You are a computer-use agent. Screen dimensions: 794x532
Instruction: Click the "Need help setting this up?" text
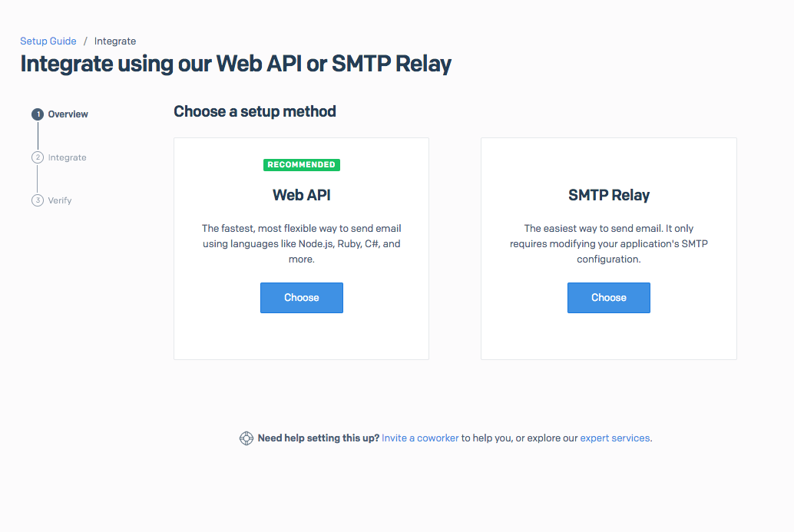pos(319,438)
